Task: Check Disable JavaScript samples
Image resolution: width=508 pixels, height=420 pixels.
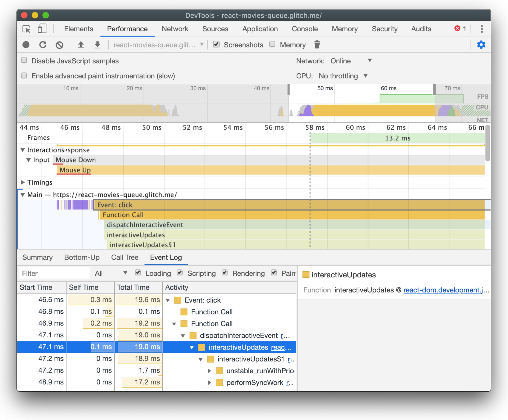Action: 24,61
